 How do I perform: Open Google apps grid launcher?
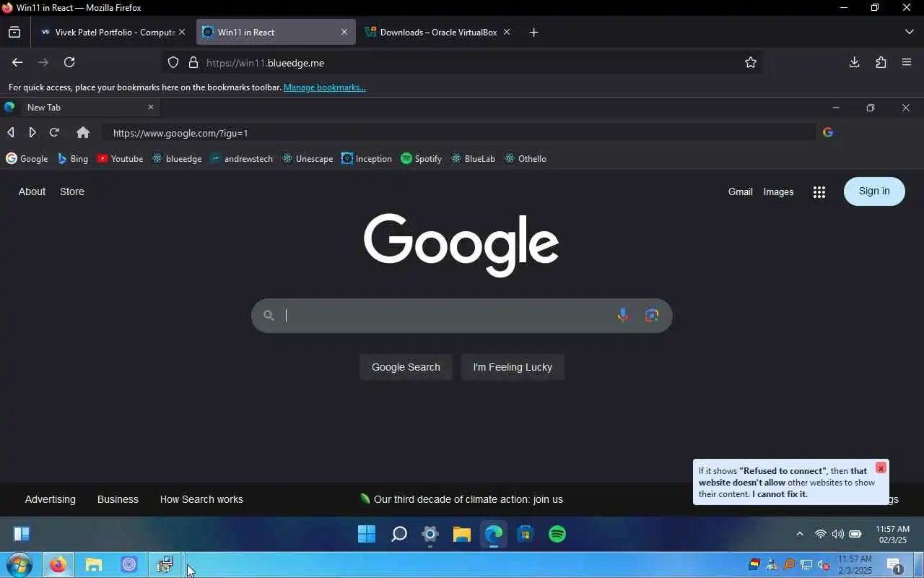pyautogui.click(x=819, y=191)
